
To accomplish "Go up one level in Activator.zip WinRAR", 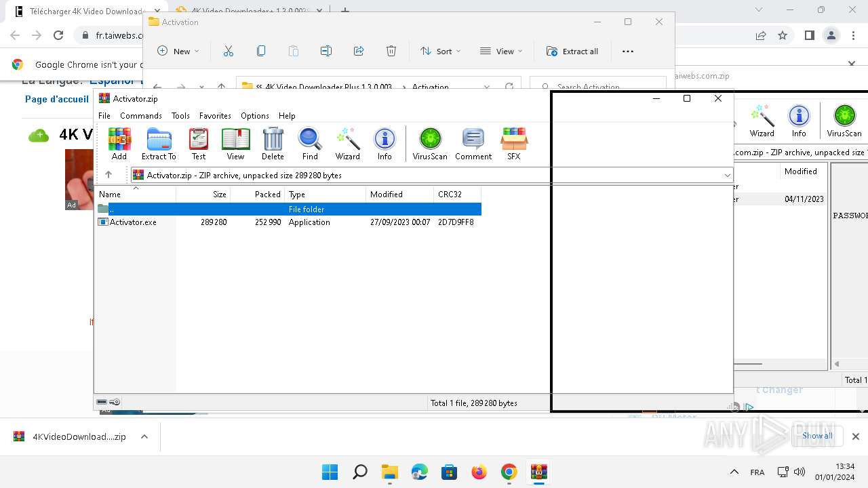I will pyautogui.click(x=108, y=175).
